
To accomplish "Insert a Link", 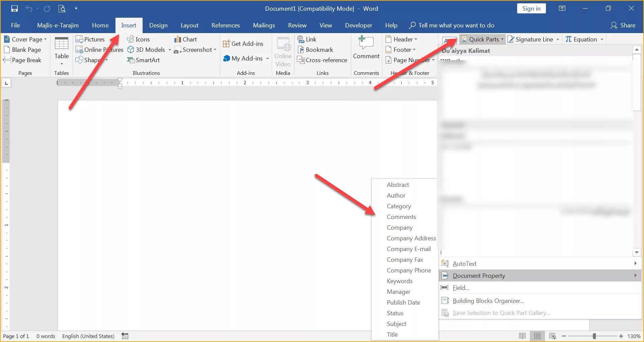I will click(307, 39).
